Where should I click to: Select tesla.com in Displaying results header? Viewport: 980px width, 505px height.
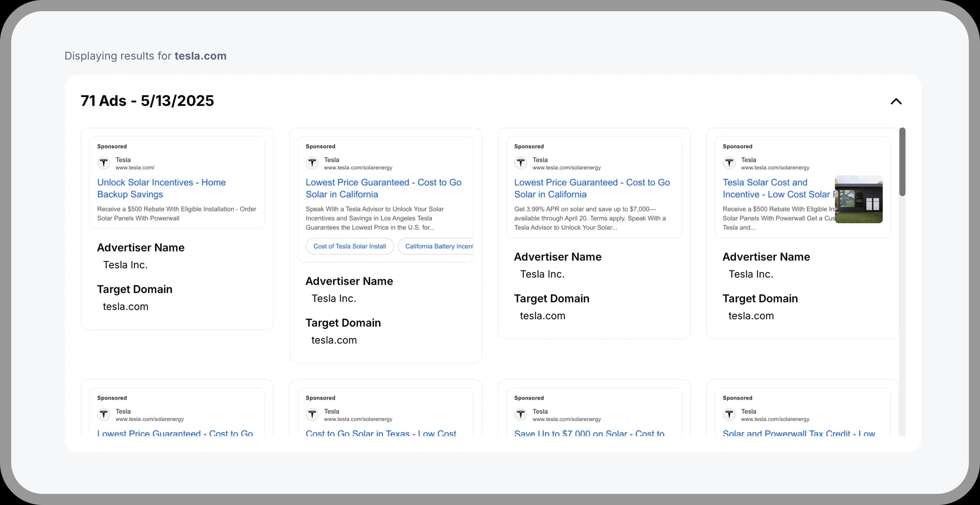tap(201, 56)
